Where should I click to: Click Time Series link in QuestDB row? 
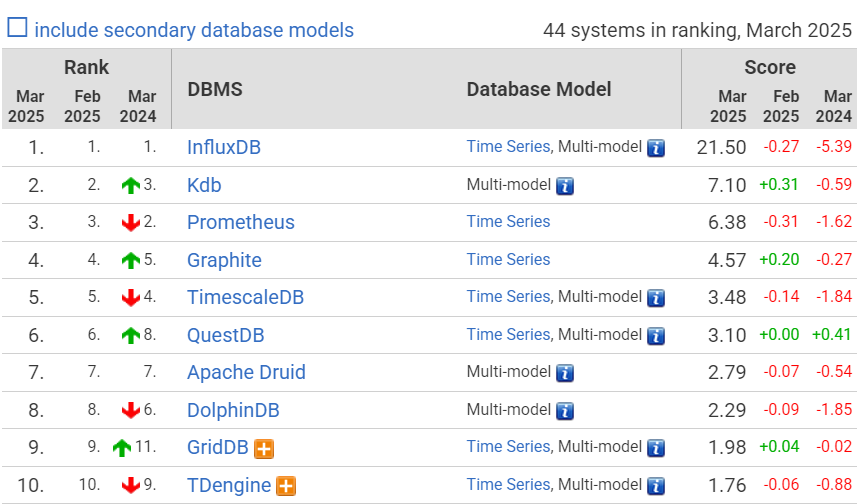click(508, 334)
